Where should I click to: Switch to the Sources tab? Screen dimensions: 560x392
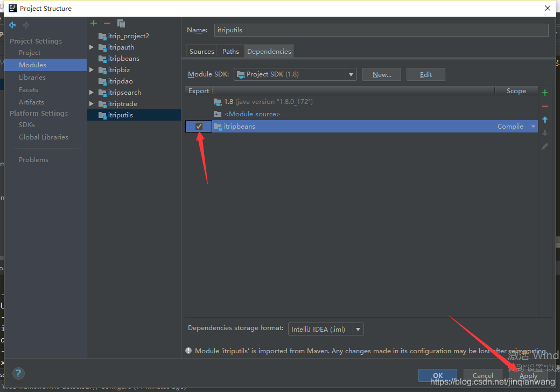click(202, 51)
